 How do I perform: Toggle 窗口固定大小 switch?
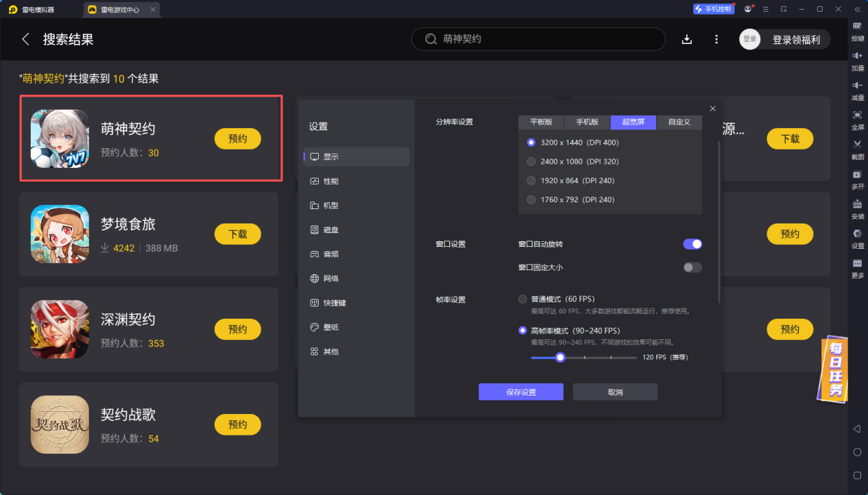coord(692,267)
